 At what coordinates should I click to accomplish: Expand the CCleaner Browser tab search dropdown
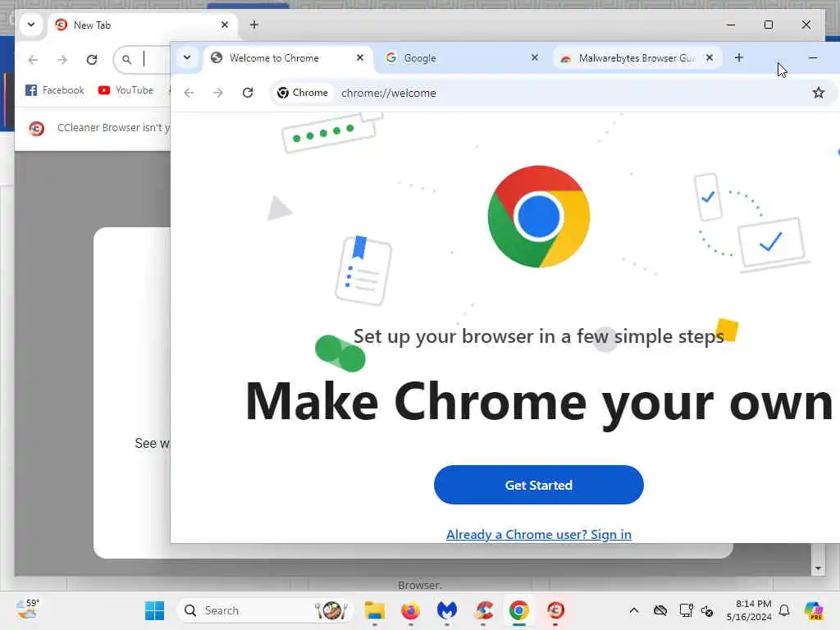(31, 25)
